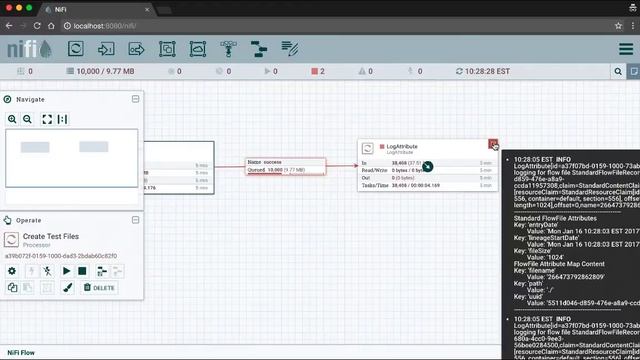Reload the browser page
This screenshot has width=640, height=360.
[x=37, y=26]
